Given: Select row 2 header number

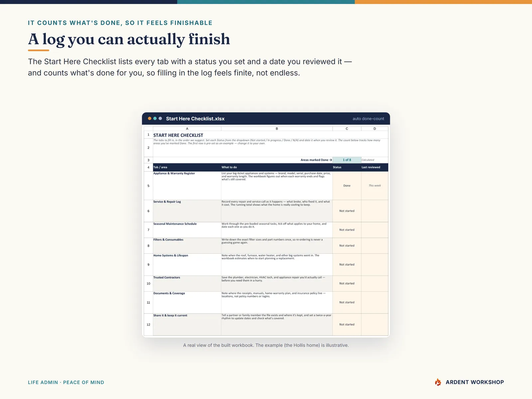Looking at the screenshot, I should click(148, 148).
